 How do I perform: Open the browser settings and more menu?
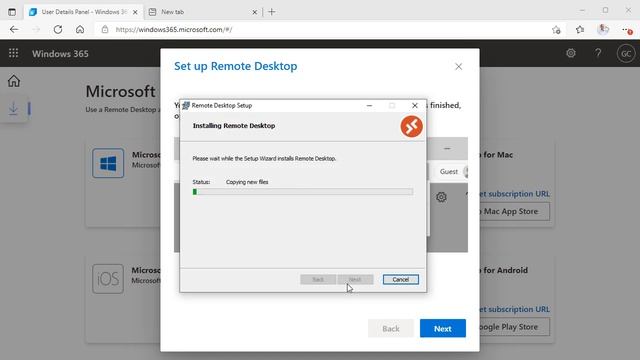(x=627, y=30)
